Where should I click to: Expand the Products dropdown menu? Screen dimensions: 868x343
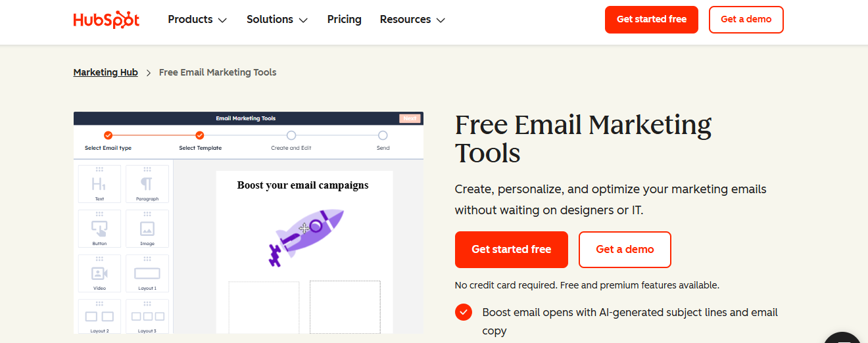pos(197,20)
